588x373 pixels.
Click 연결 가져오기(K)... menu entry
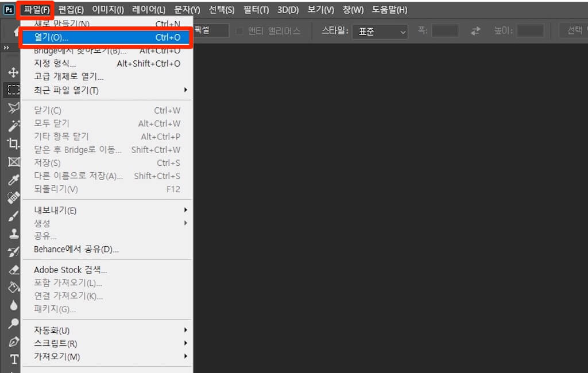(x=106, y=296)
